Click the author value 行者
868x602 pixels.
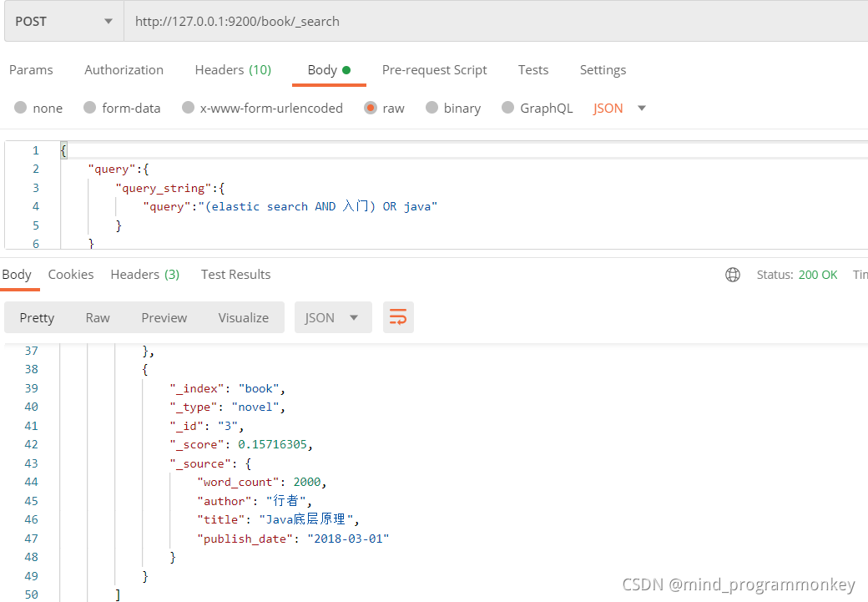click(286, 501)
